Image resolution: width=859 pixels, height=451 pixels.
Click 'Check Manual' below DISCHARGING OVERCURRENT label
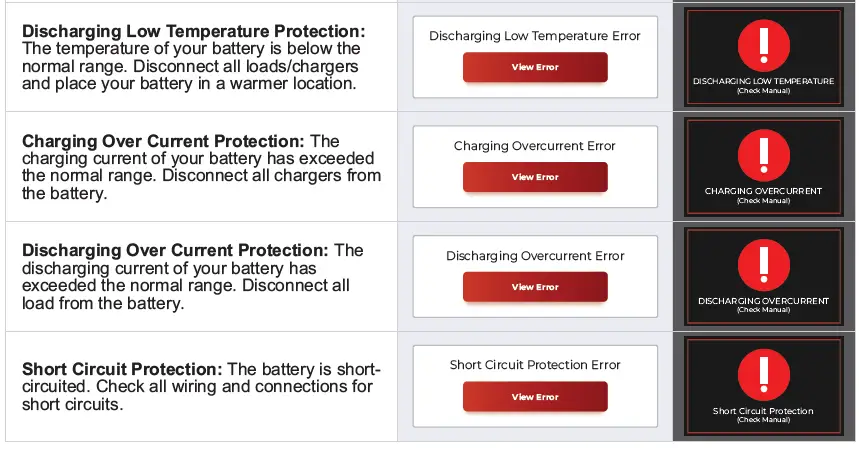(x=763, y=310)
